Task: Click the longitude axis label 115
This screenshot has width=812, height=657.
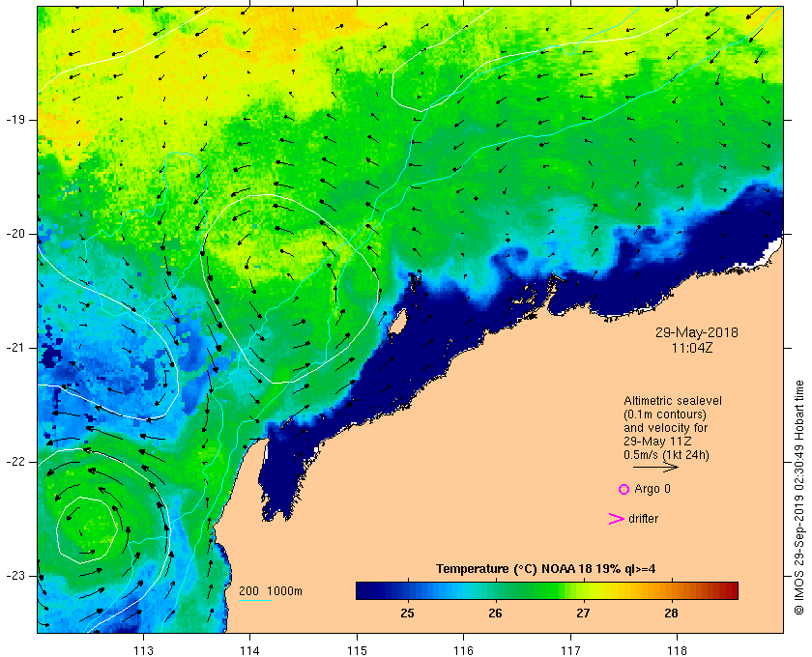Action: [x=357, y=651]
